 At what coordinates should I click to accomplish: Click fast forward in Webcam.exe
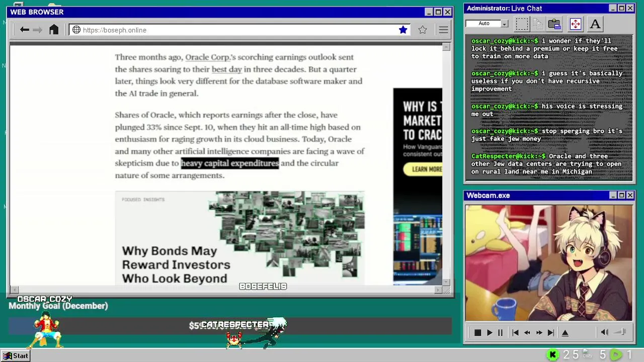pos(539,332)
